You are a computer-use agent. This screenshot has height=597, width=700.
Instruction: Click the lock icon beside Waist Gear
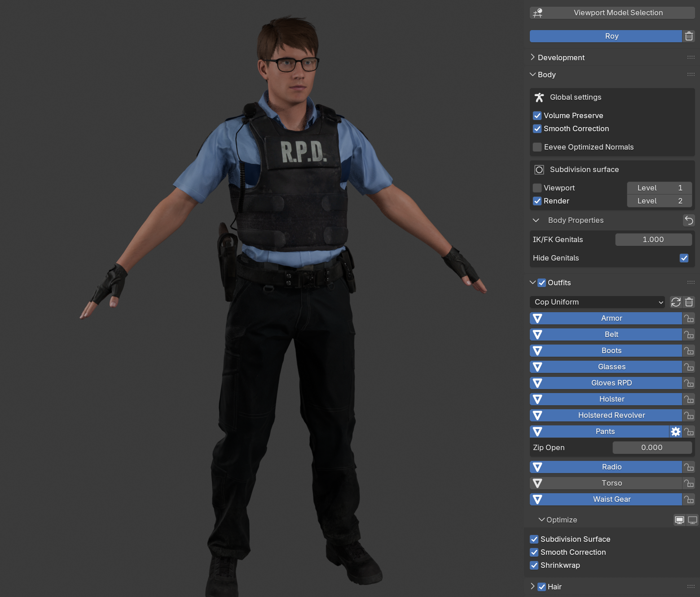point(689,500)
